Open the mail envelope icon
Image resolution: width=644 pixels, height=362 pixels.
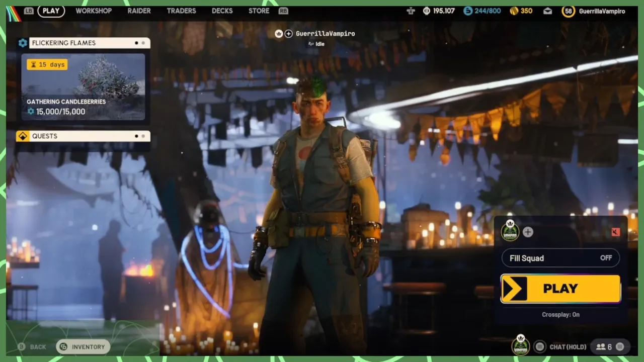pyautogui.click(x=547, y=11)
